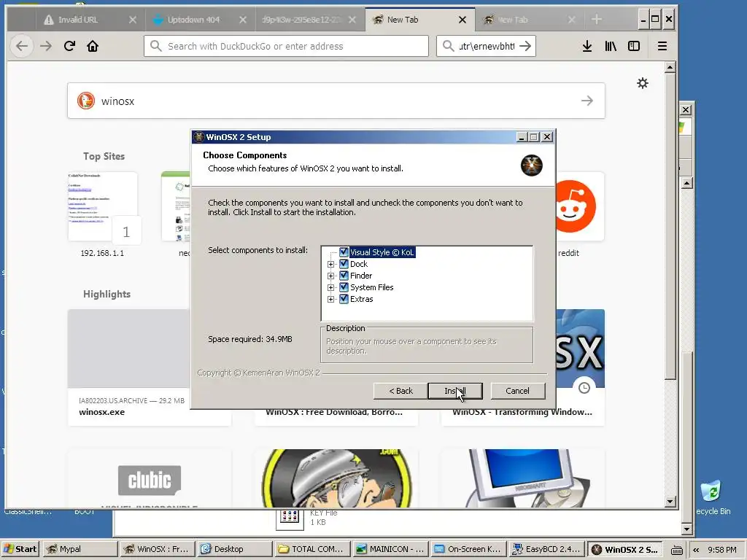Click the Top Sites heading

(x=104, y=156)
